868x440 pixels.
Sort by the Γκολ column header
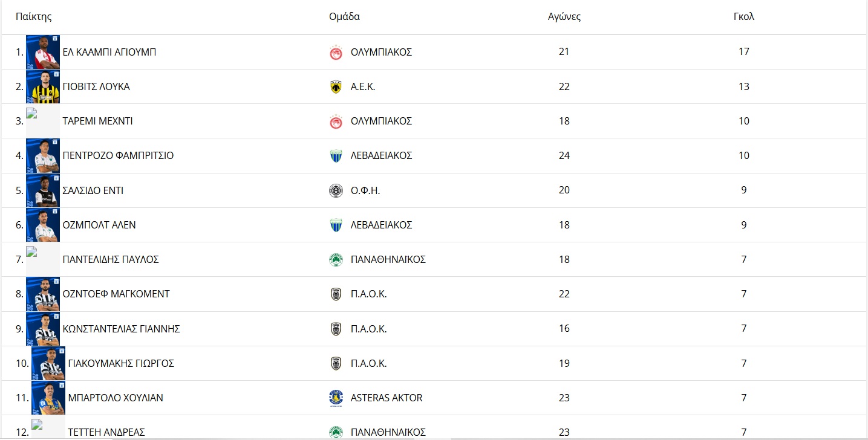tap(743, 17)
